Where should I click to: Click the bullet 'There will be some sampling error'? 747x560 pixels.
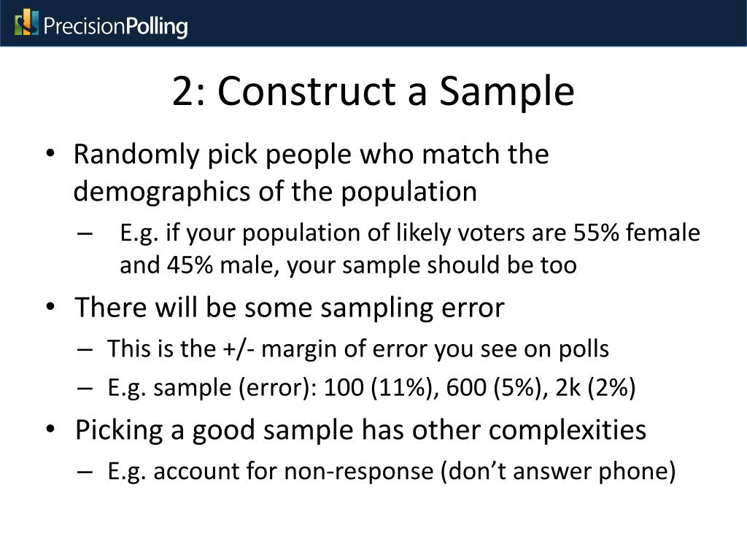tap(289, 307)
